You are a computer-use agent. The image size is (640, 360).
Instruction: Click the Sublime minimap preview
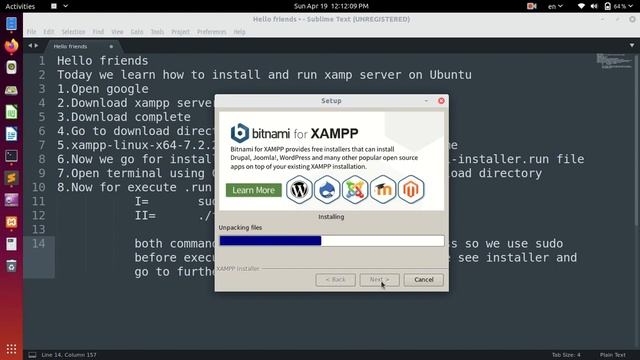[x=614, y=61]
